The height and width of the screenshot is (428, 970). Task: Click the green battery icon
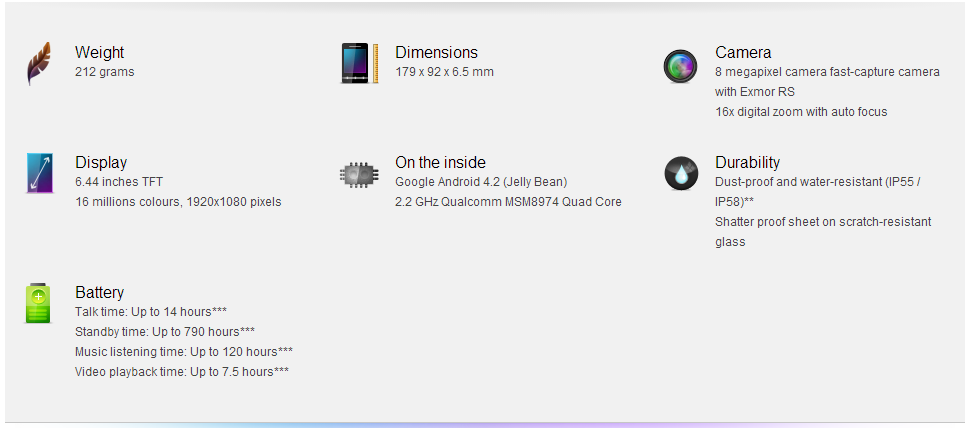click(38, 303)
